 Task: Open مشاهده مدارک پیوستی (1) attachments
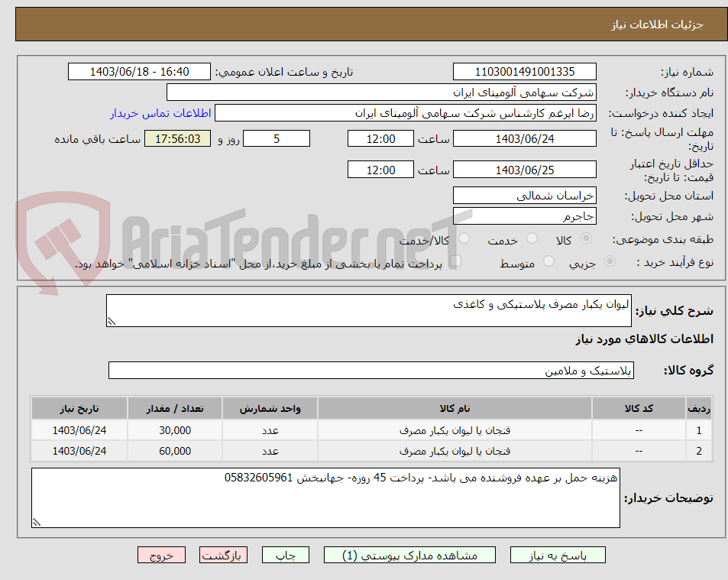[x=409, y=555]
